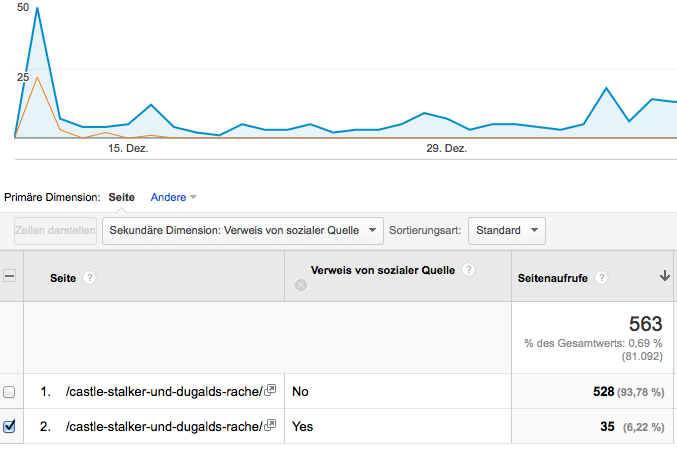Select the Seite primary dimension tab
The width and height of the screenshot is (677, 451).
pos(121,197)
